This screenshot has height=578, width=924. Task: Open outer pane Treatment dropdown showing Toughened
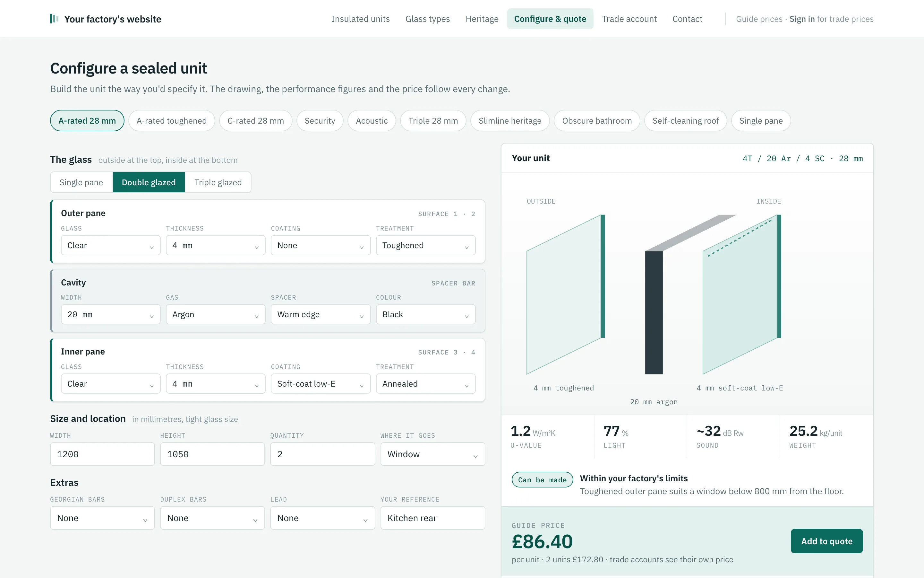[426, 245]
